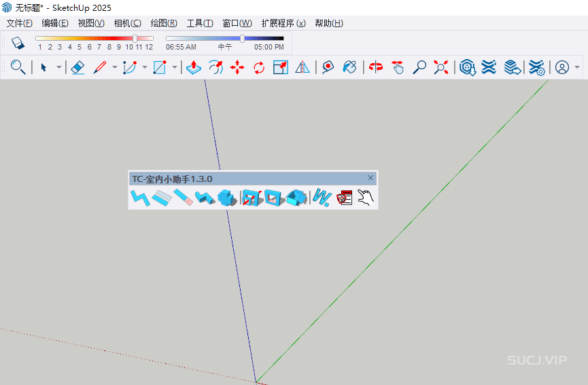This screenshot has width=588, height=385.
Task: Open the 视图(V) menu
Action: [91, 23]
